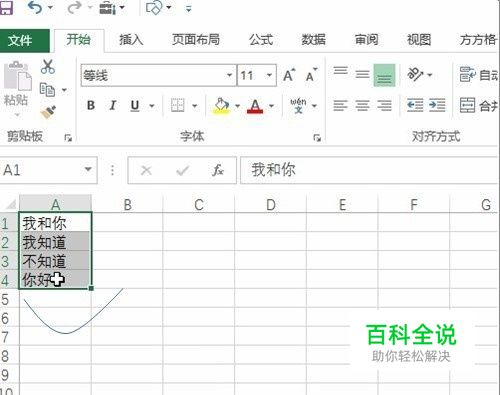Switch to the 审阅 tab
The image size is (500, 395).
366,40
